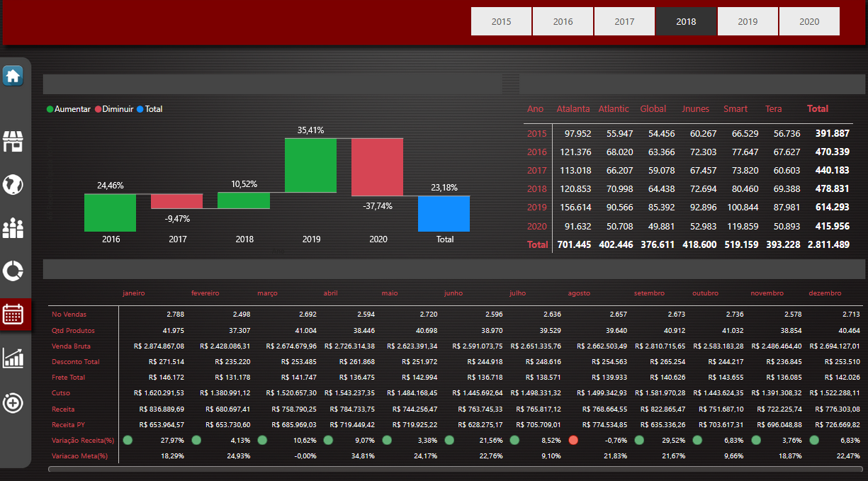This screenshot has height=481, width=868.
Task: Filter by year 2016
Action: [x=563, y=22]
